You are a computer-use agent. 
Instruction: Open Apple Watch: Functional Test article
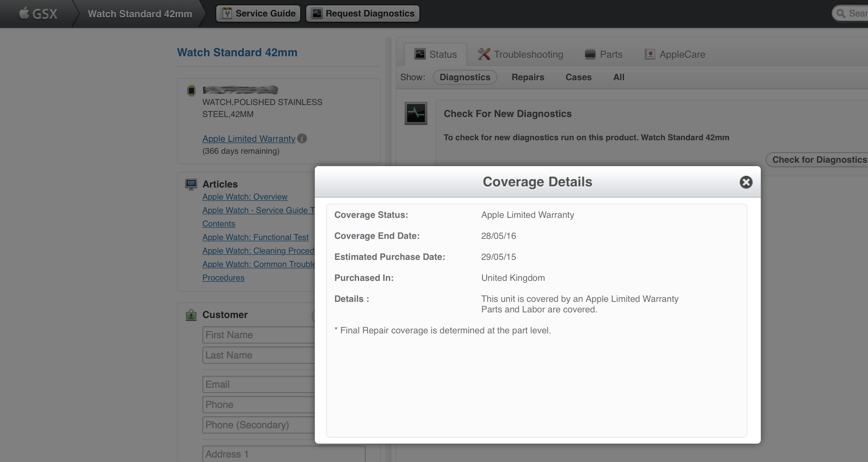pos(255,237)
